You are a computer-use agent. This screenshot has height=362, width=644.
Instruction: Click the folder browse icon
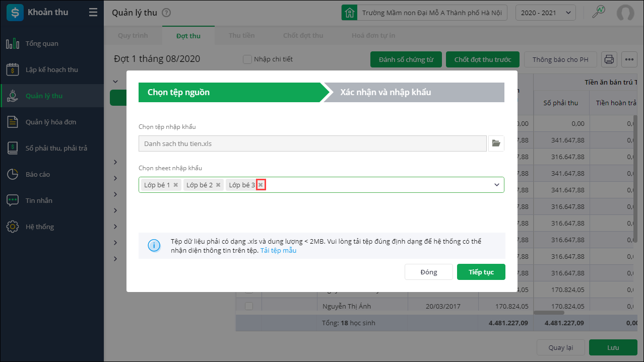pyautogui.click(x=496, y=143)
